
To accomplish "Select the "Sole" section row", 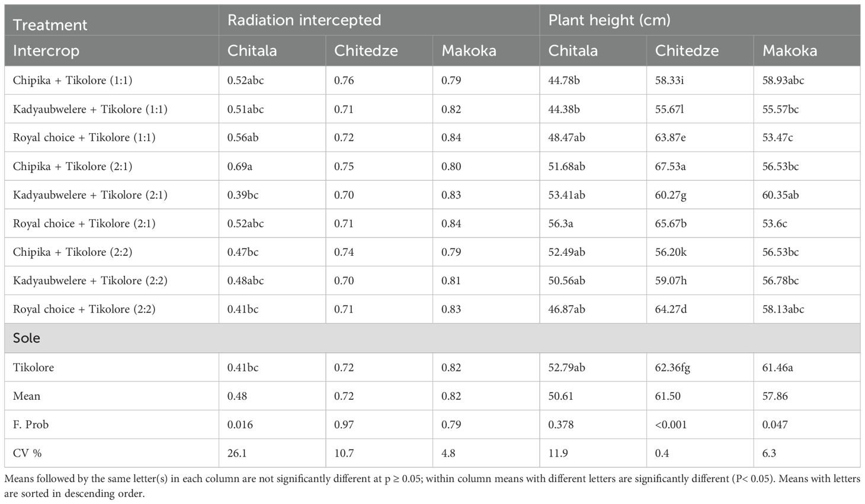I will pos(27,338).
